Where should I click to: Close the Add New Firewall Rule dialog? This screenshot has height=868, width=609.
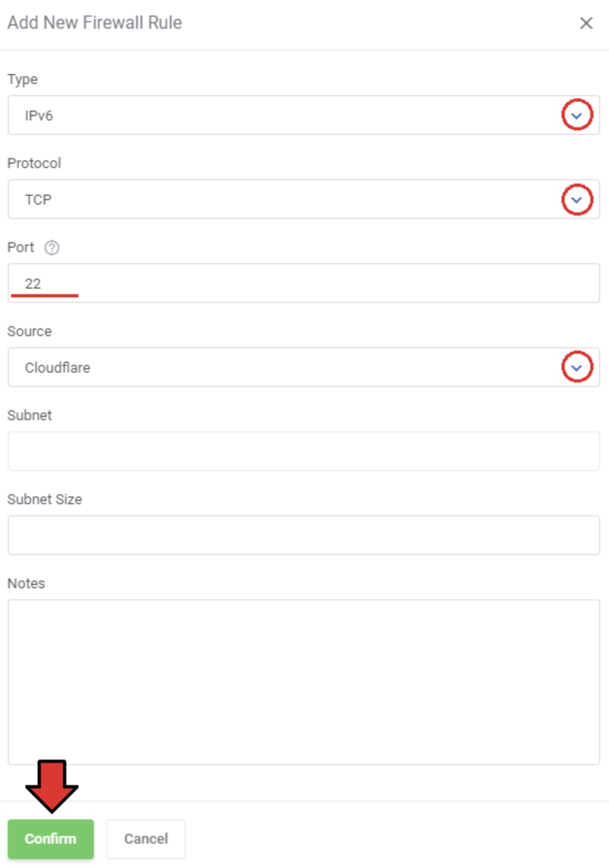(586, 23)
